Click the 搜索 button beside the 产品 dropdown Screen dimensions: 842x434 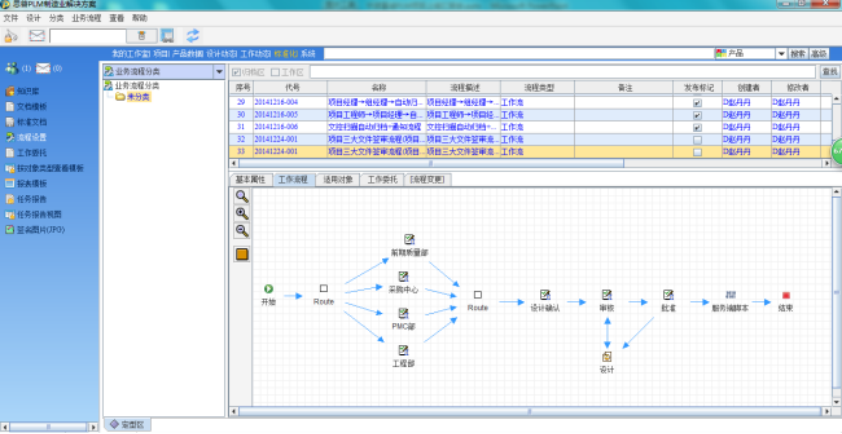pos(798,54)
